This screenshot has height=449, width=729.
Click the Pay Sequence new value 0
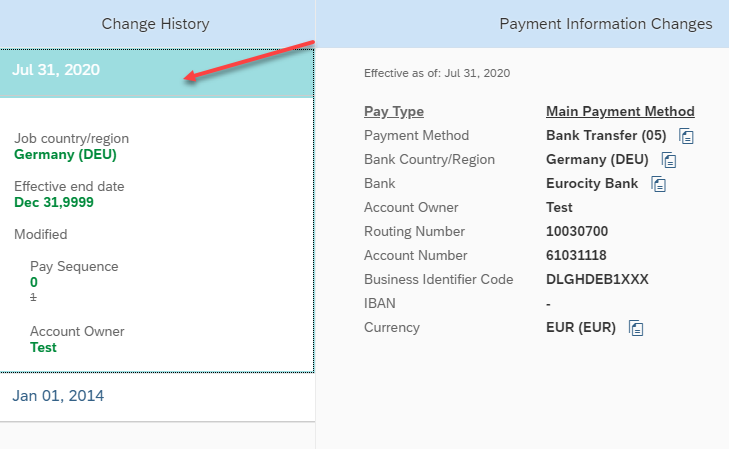[33, 282]
